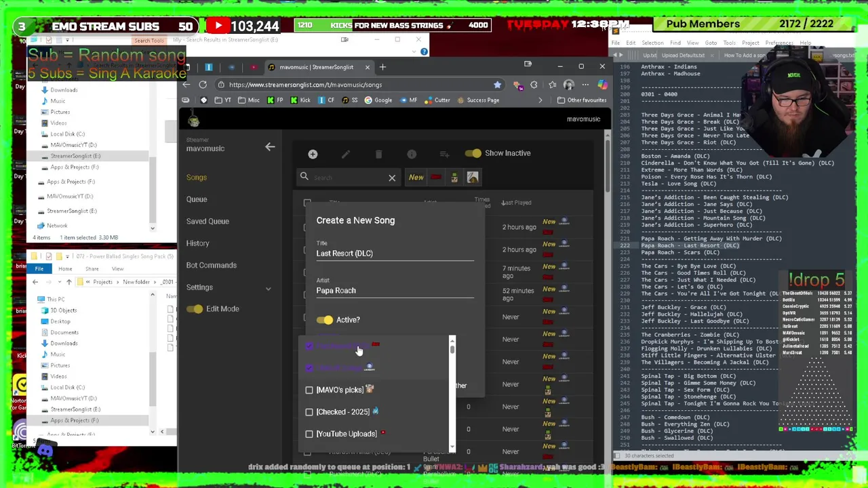This screenshot has height=488, width=868.
Task: Check the [YouTube Uploads] attribute checkbox
Action: pos(309,434)
